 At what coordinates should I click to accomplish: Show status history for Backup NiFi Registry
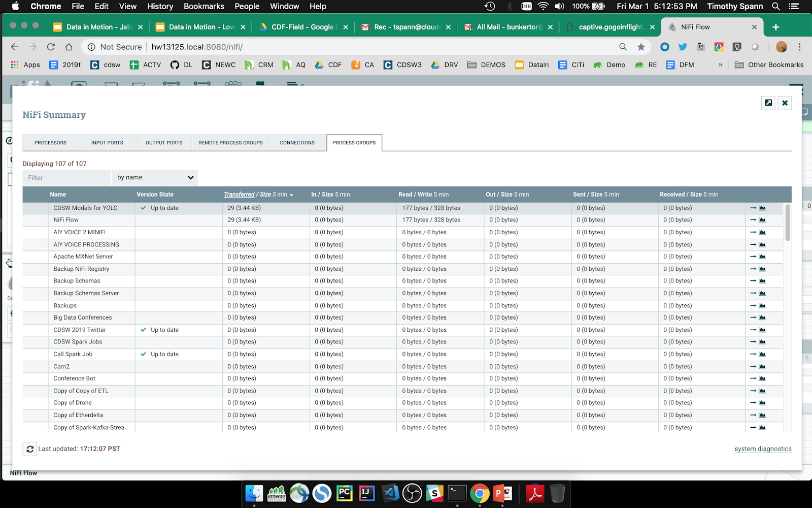(x=762, y=269)
